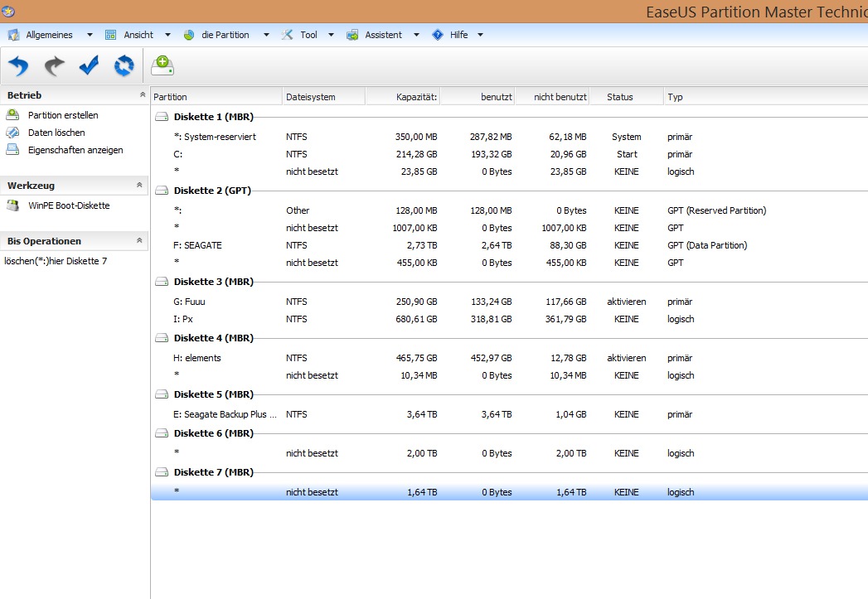Screen dimensions: 868x599
Task: Click Eigenschaften anzeigen link
Action: (x=75, y=150)
